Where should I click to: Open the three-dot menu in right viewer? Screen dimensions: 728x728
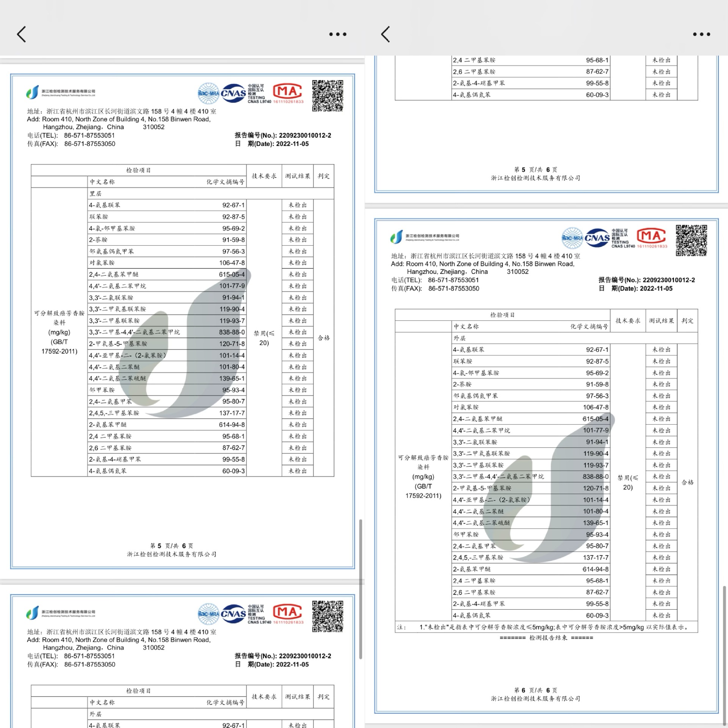(x=701, y=34)
